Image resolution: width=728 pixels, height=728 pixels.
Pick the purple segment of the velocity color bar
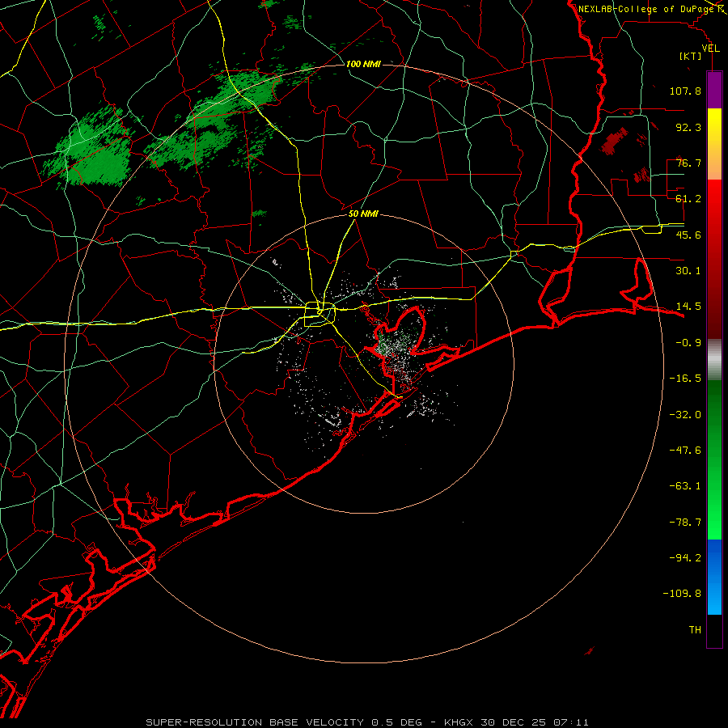click(x=714, y=90)
